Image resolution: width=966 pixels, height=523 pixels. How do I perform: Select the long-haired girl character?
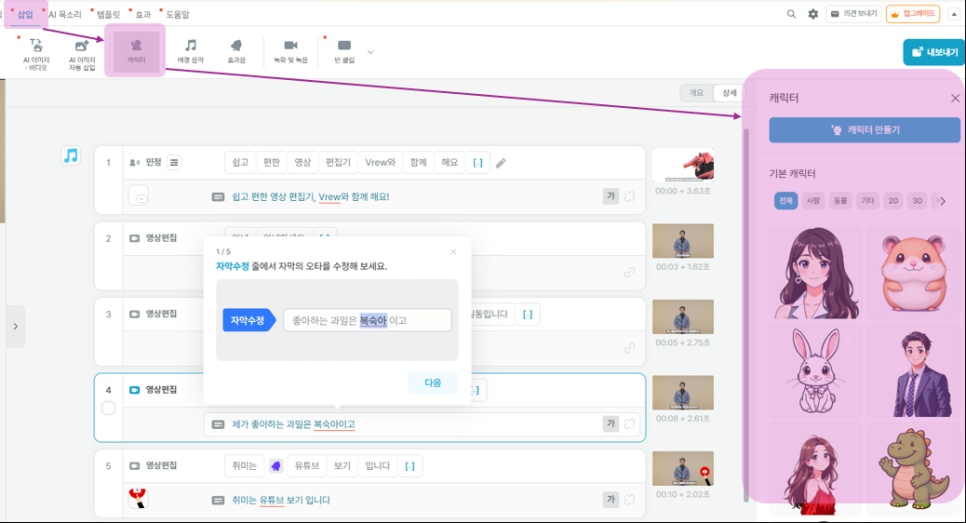point(816,272)
